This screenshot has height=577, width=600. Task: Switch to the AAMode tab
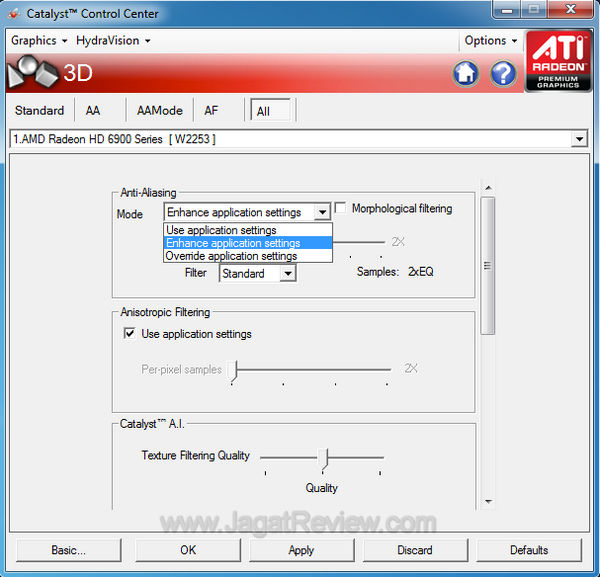pos(159,111)
